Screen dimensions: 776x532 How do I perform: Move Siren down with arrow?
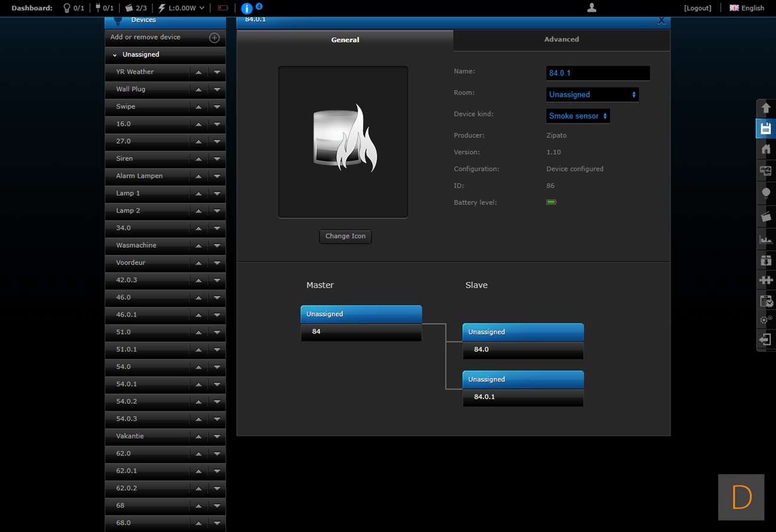click(217, 159)
